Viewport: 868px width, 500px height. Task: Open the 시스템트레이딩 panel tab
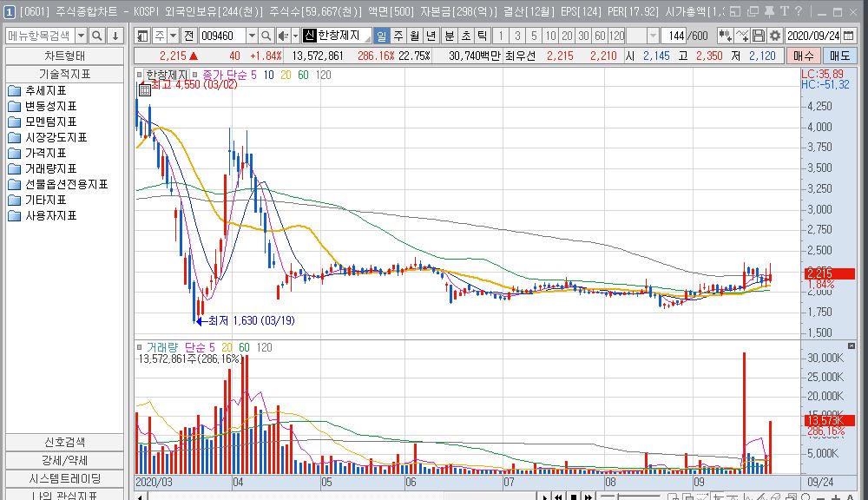click(x=65, y=478)
